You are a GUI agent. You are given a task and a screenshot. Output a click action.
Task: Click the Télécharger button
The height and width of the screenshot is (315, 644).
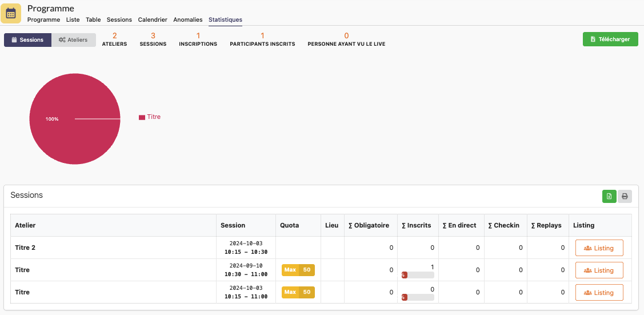pos(610,39)
